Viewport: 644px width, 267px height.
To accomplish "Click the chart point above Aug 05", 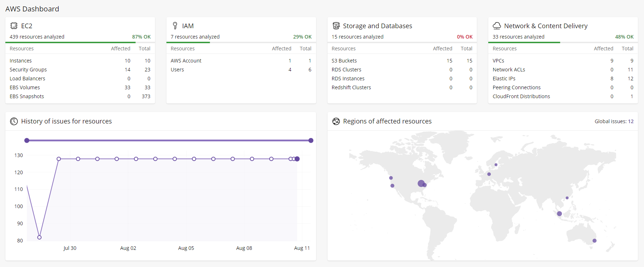I will [194, 159].
